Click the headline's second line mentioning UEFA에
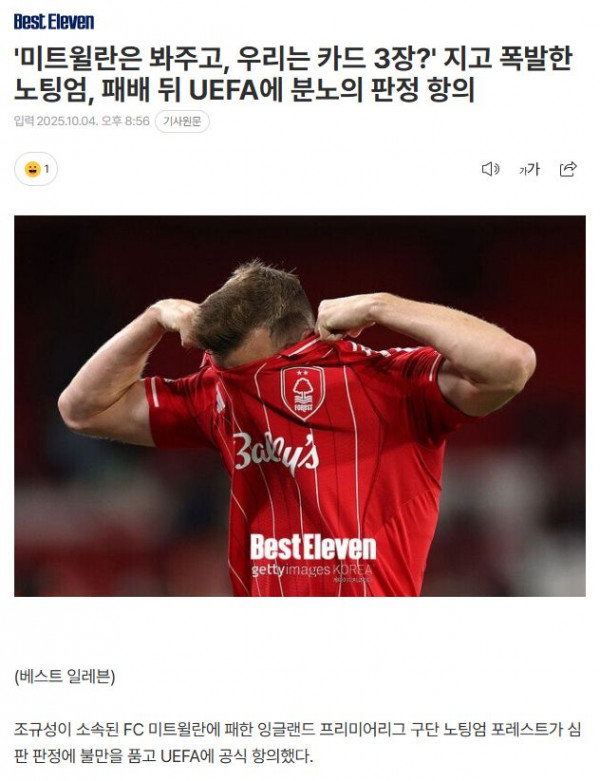 pos(244,90)
